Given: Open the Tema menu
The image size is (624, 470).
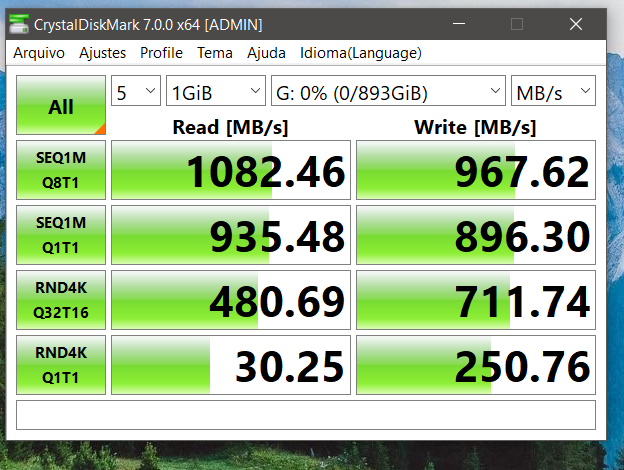Looking at the screenshot, I should (215, 53).
